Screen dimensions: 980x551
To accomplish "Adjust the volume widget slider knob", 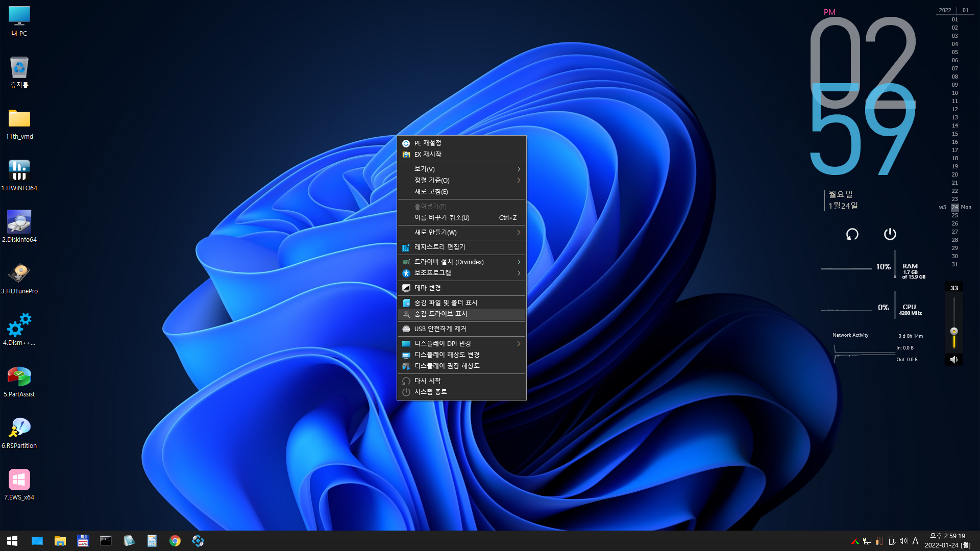I will point(953,331).
